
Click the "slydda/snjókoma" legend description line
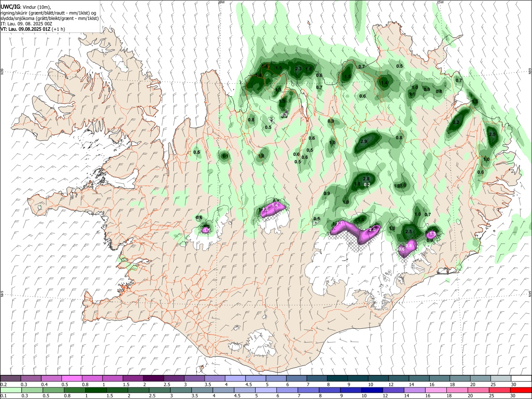(x=49, y=18)
